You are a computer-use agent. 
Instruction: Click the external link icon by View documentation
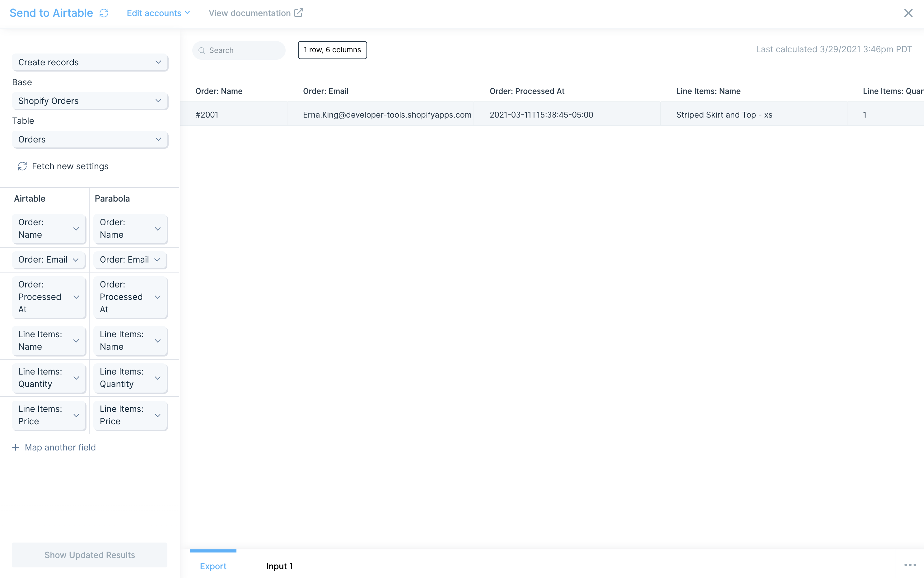tap(299, 13)
